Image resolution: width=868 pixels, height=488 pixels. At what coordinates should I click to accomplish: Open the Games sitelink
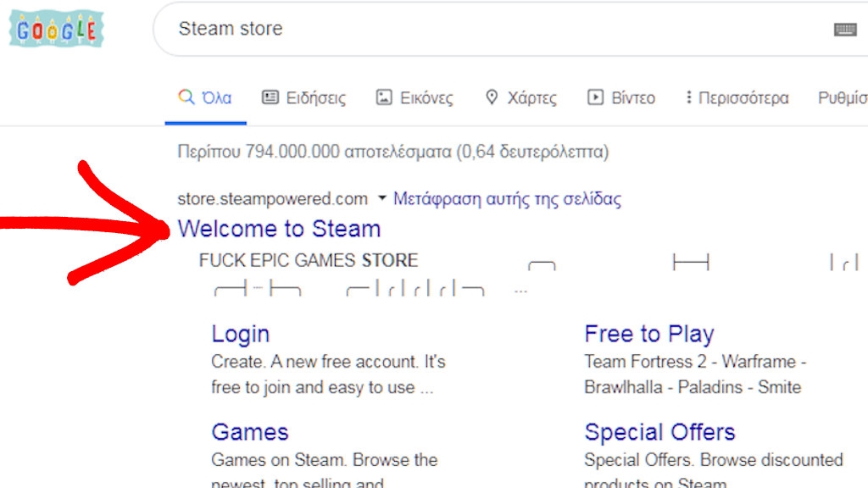coord(250,432)
